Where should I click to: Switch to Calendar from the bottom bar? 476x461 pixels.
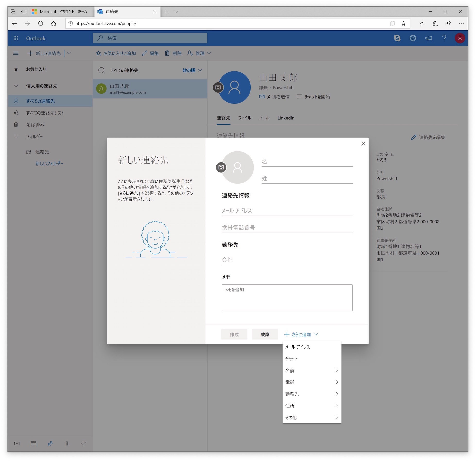pyautogui.click(x=34, y=444)
